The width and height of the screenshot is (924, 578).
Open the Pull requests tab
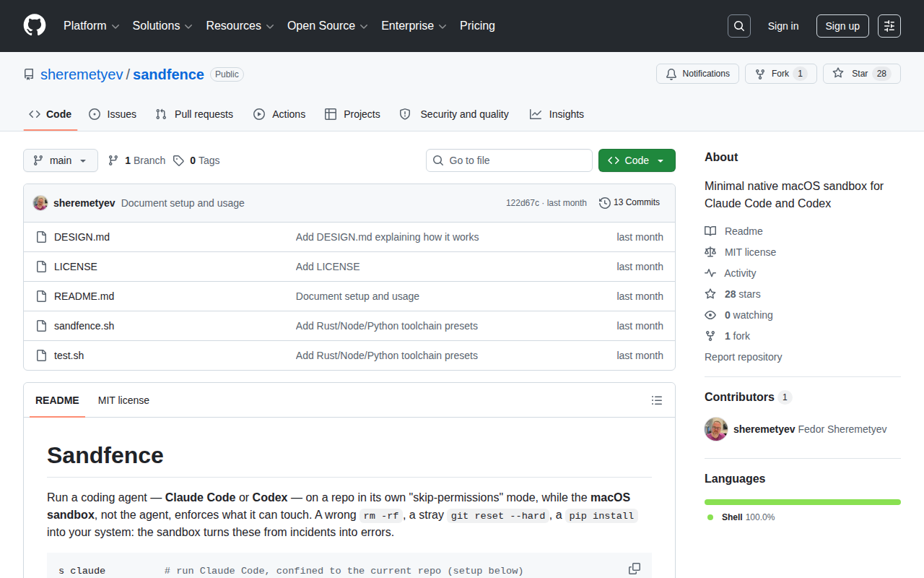pos(195,114)
